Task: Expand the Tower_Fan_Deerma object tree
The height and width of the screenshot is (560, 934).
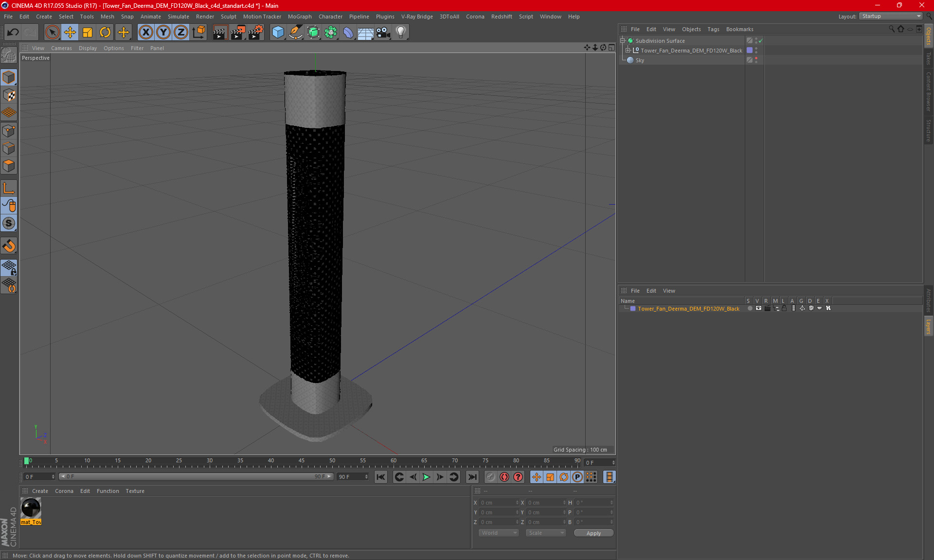Action: click(628, 50)
